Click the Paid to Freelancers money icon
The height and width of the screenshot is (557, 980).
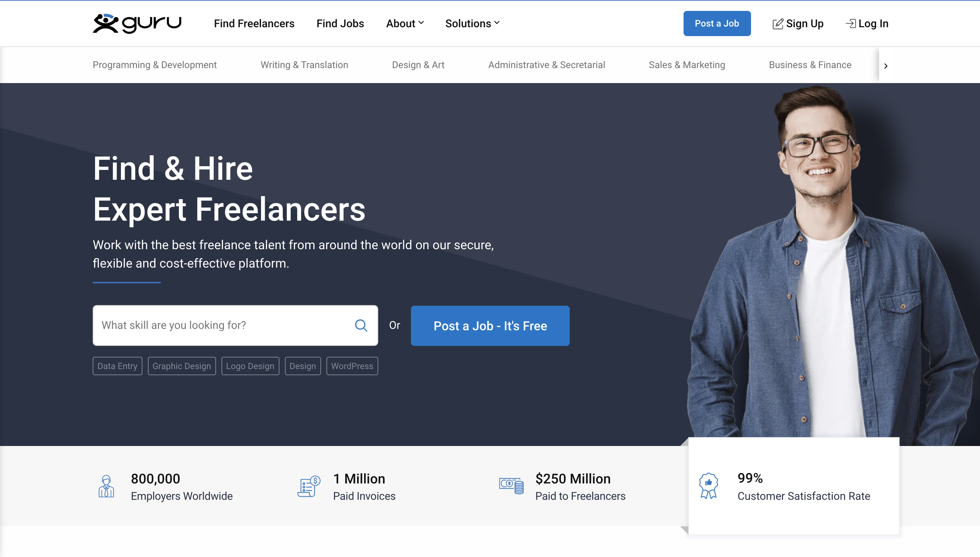click(x=511, y=486)
